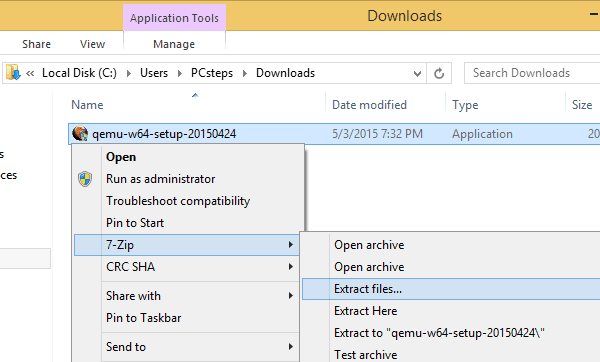This screenshot has width=600, height=362.
Task: Expand the 7-Zip submenu arrow
Action: tap(291, 245)
